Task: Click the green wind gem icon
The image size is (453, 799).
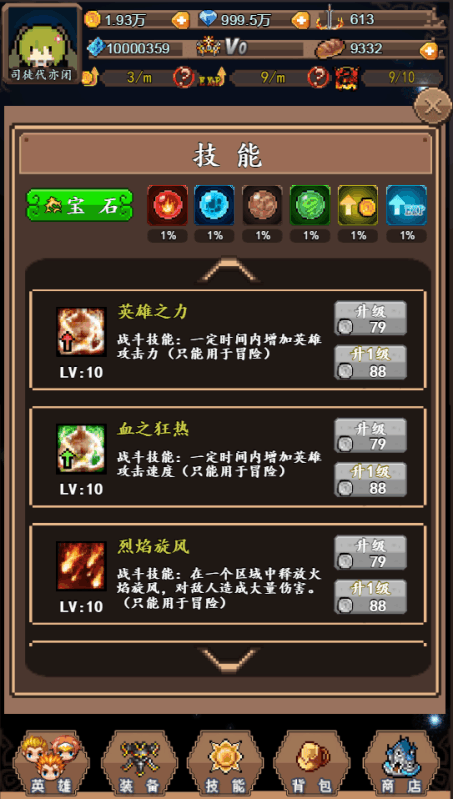Action: coord(310,205)
